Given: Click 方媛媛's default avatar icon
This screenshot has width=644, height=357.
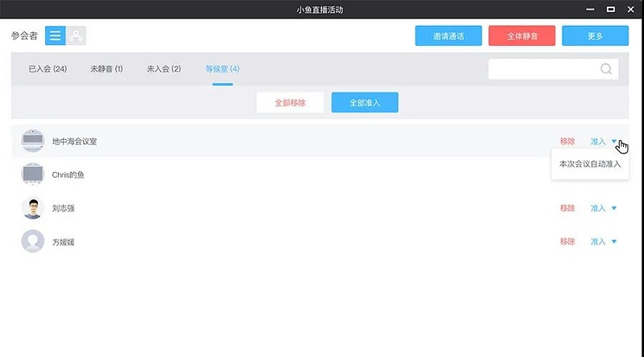Looking at the screenshot, I should pos(32,241).
